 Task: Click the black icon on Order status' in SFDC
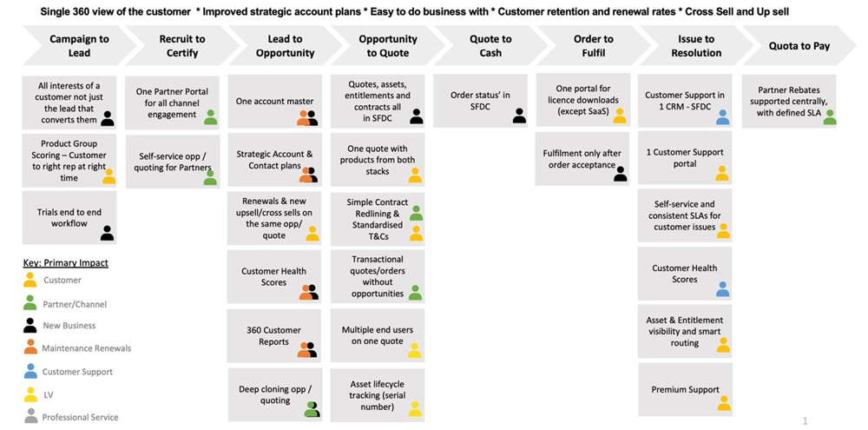(x=519, y=115)
